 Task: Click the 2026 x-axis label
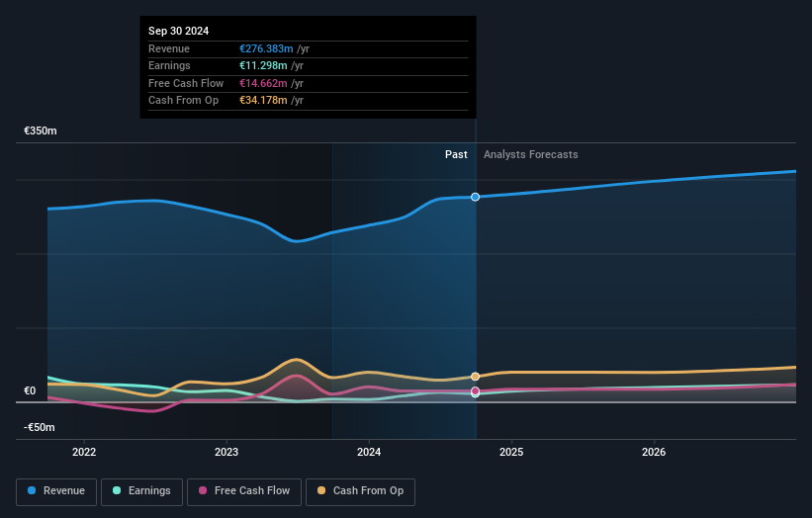(654, 453)
